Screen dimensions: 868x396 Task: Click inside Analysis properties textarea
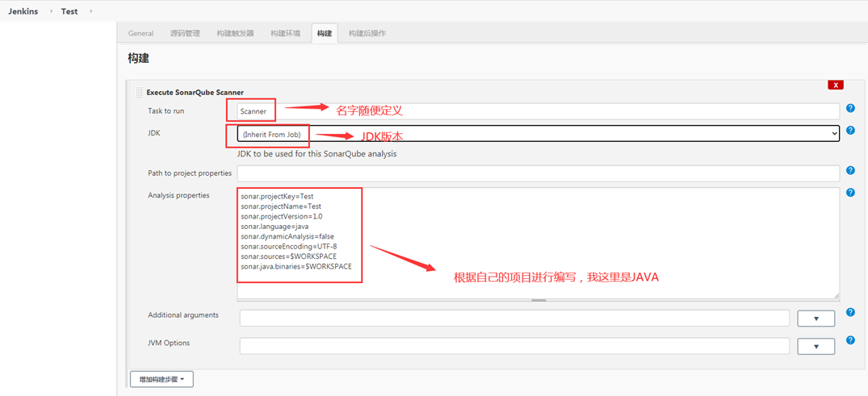click(x=538, y=243)
